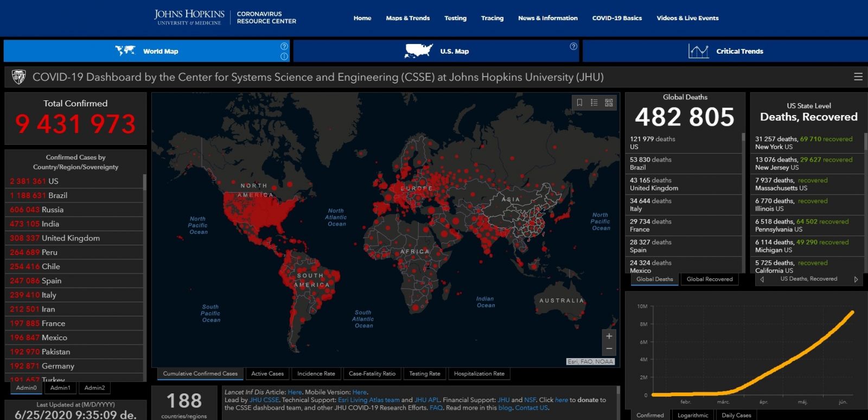
Task: Switch chart to Confirmed tab
Action: pyautogui.click(x=650, y=415)
